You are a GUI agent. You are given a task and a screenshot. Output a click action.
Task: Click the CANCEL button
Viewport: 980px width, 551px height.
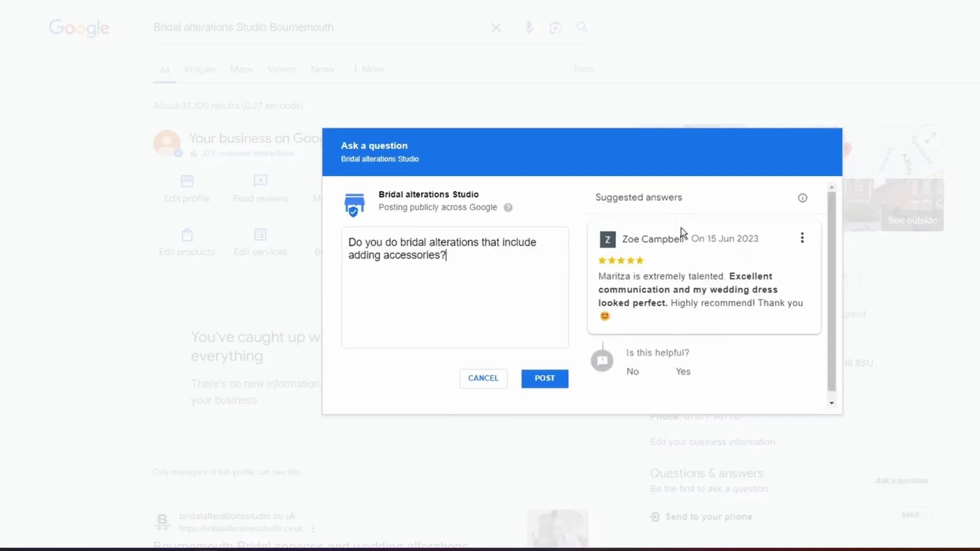click(x=483, y=378)
